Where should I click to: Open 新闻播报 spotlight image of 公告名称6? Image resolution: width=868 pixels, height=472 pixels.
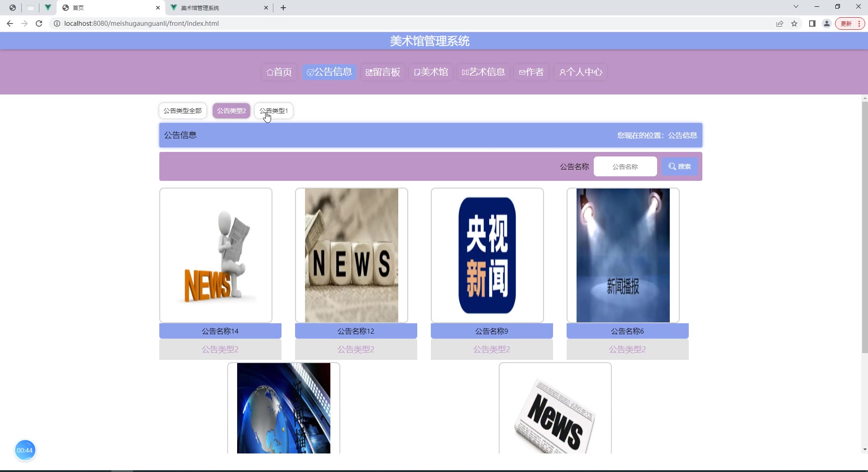pyautogui.click(x=623, y=255)
